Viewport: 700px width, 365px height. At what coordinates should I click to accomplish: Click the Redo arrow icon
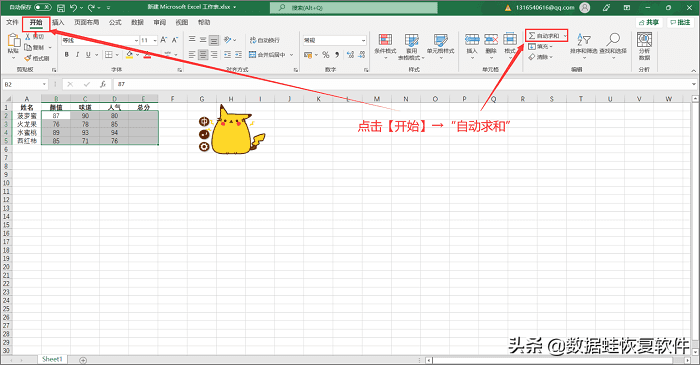tap(91, 8)
